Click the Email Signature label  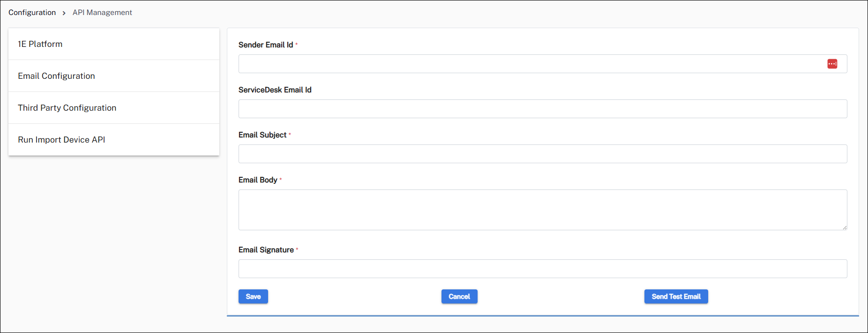coord(266,250)
